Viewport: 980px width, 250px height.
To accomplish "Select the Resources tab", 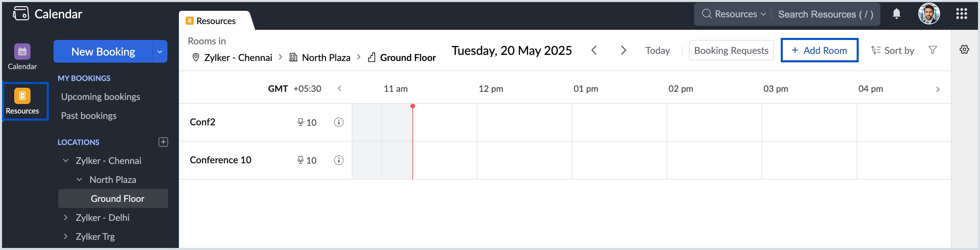I will point(215,21).
